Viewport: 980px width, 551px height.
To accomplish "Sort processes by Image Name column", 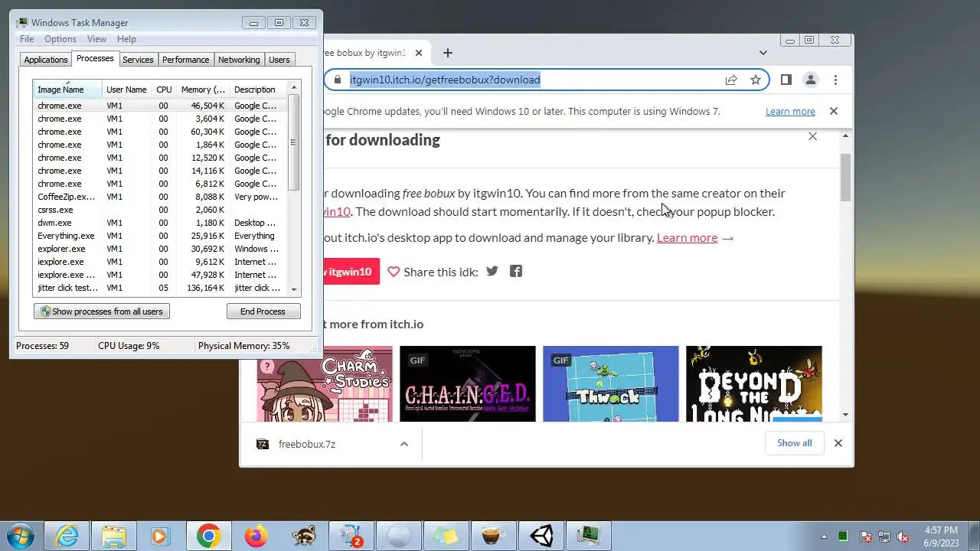I will pyautogui.click(x=67, y=90).
